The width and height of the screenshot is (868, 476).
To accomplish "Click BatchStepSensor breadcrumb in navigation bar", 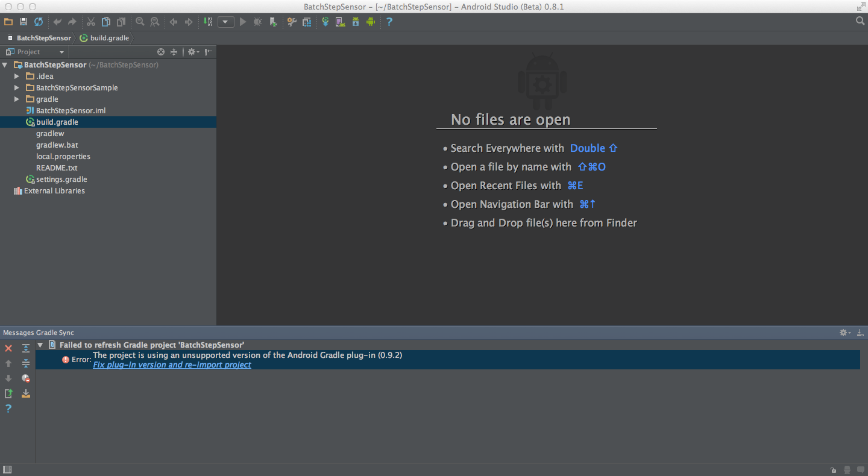I will (x=43, y=38).
